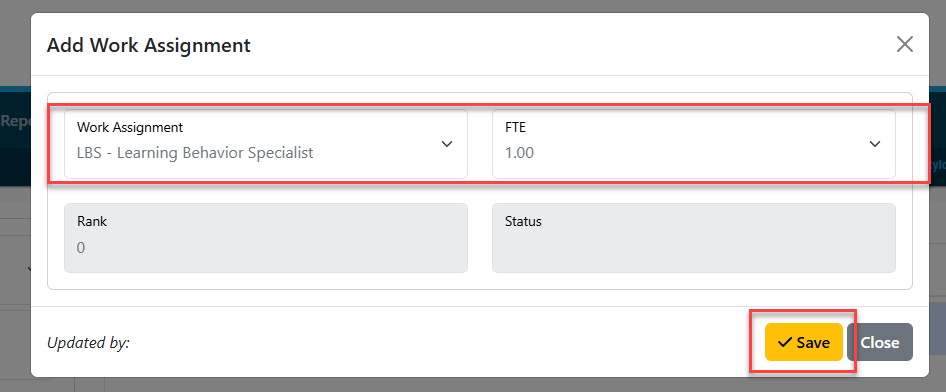Click the Work Assignment chevron arrow
946x392 pixels.
click(x=447, y=144)
